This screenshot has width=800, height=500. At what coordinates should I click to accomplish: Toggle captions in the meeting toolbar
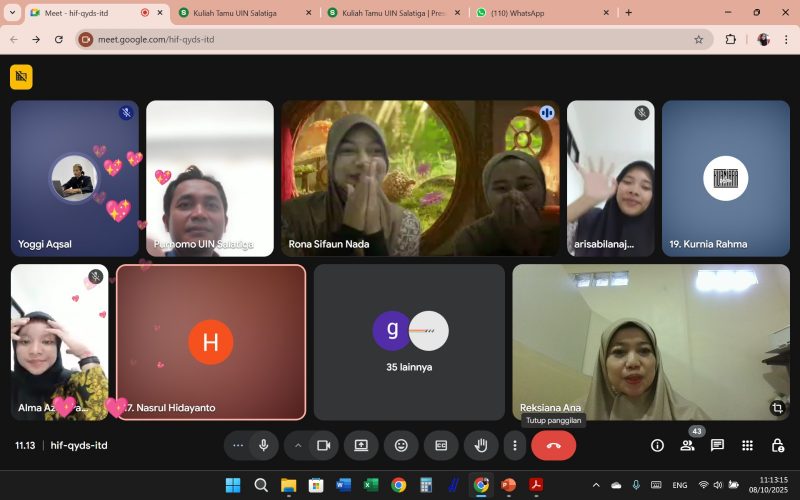tap(441, 445)
